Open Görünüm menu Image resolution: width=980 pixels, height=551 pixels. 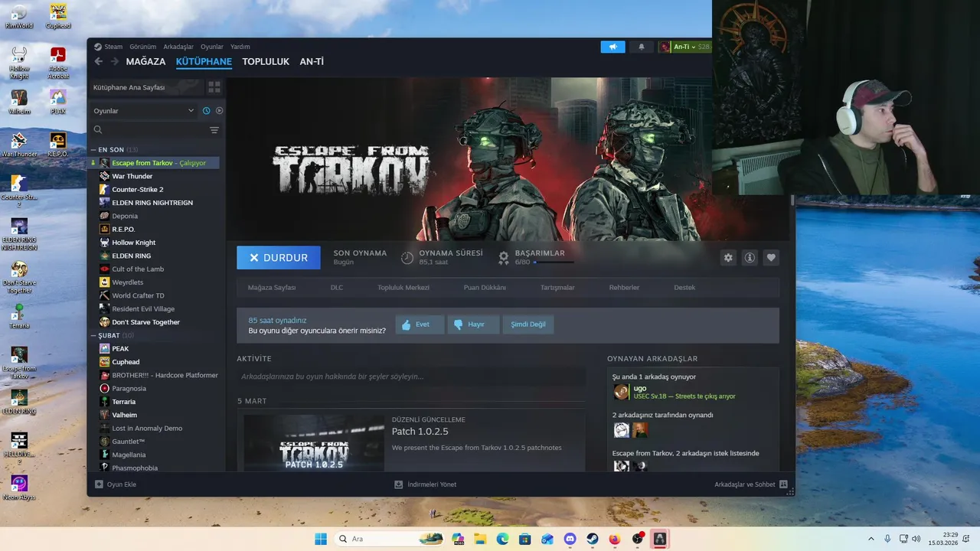coord(142,47)
